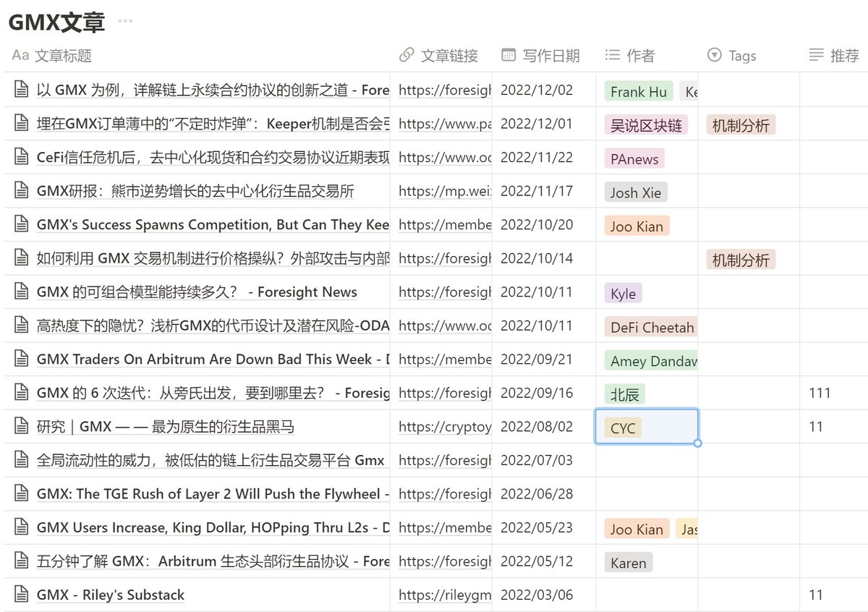The width and height of the screenshot is (868, 612).
Task: Click the Frank Hu author tag
Action: [x=639, y=92]
